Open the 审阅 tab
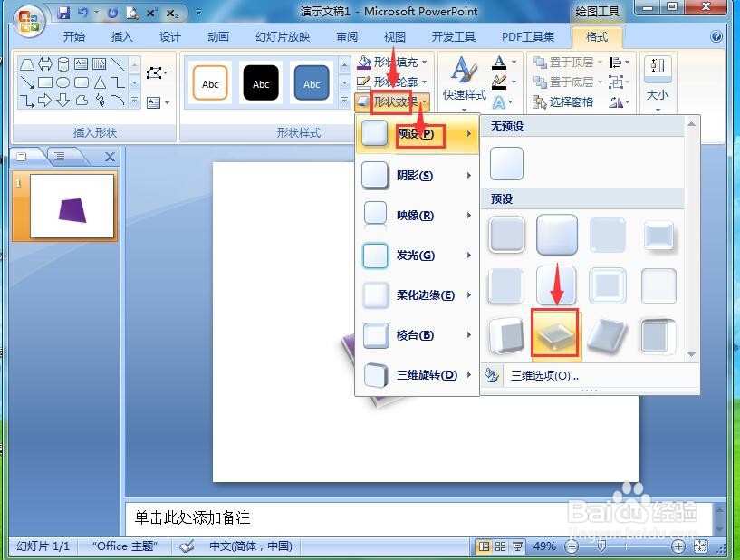Screen dimensions: 740x560 (347, 36)
